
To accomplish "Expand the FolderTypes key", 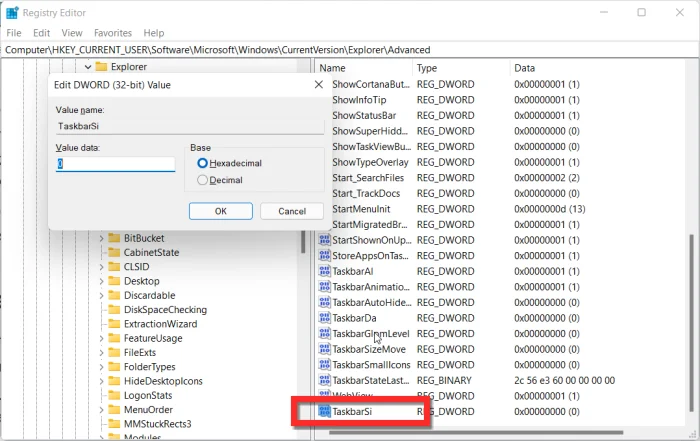I will point(101,367).
